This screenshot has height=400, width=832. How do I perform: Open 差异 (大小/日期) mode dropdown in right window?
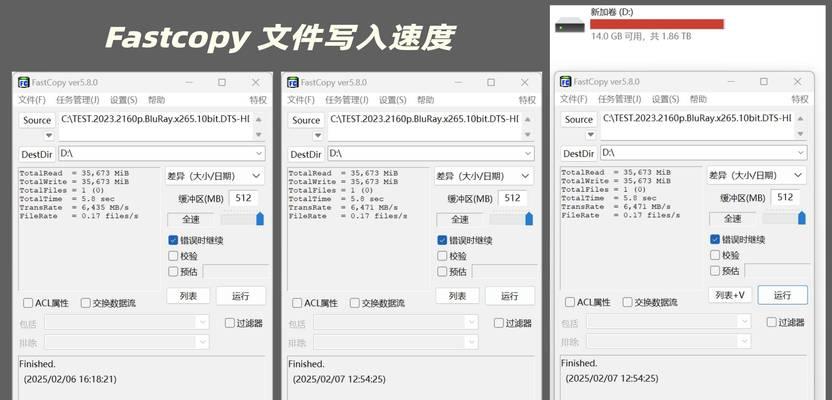click(757, 175)
